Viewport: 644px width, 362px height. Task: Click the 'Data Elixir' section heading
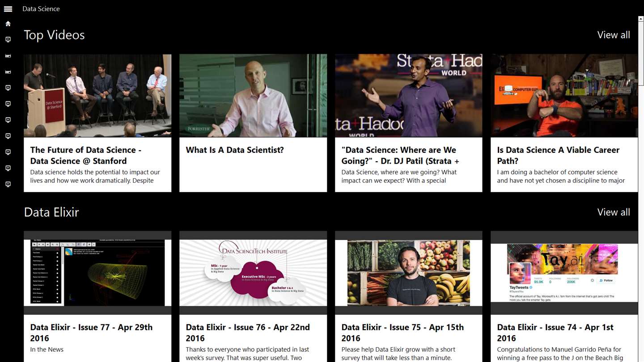[x=51, y=212]
